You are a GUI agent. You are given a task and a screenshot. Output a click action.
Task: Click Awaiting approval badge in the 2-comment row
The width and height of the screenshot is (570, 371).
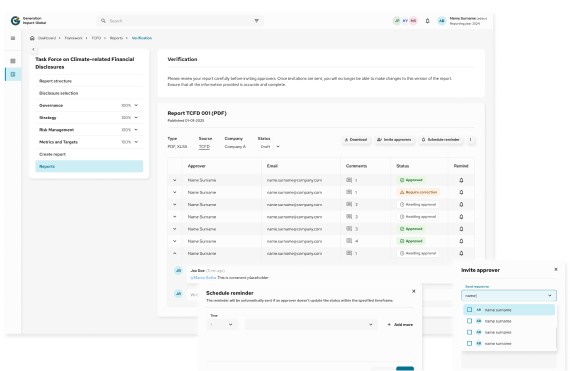[417, 205]
